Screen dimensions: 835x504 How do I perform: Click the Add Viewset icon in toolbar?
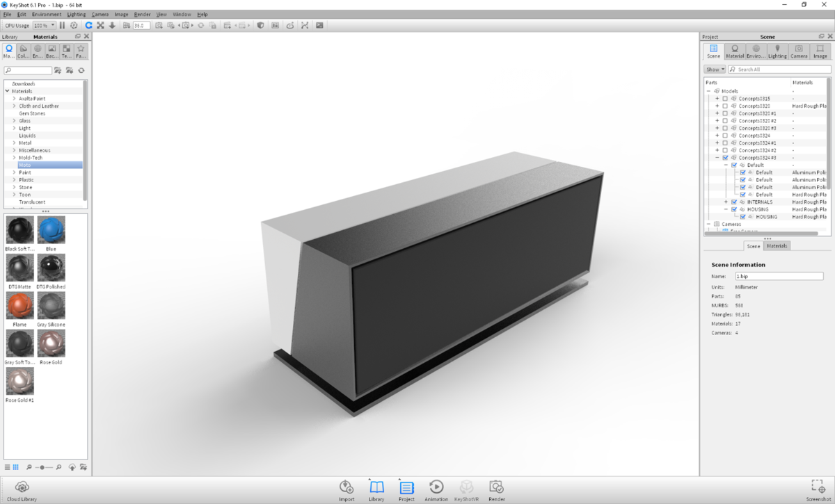click(x=228, y=25)
